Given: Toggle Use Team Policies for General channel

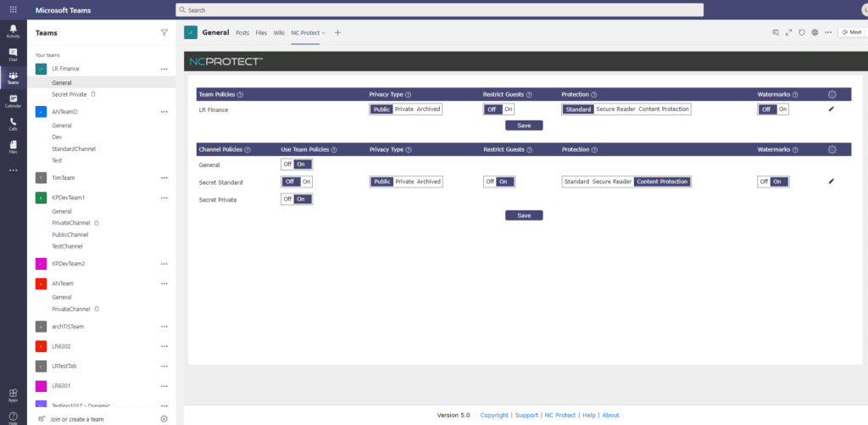Looking at the screenshot, I should coord(297,164).
